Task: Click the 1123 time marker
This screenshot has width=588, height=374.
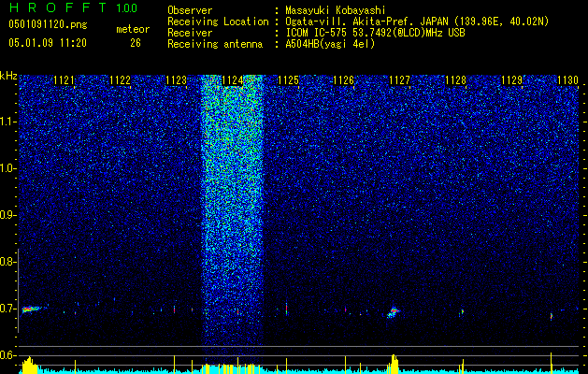Action: [176, 79]
